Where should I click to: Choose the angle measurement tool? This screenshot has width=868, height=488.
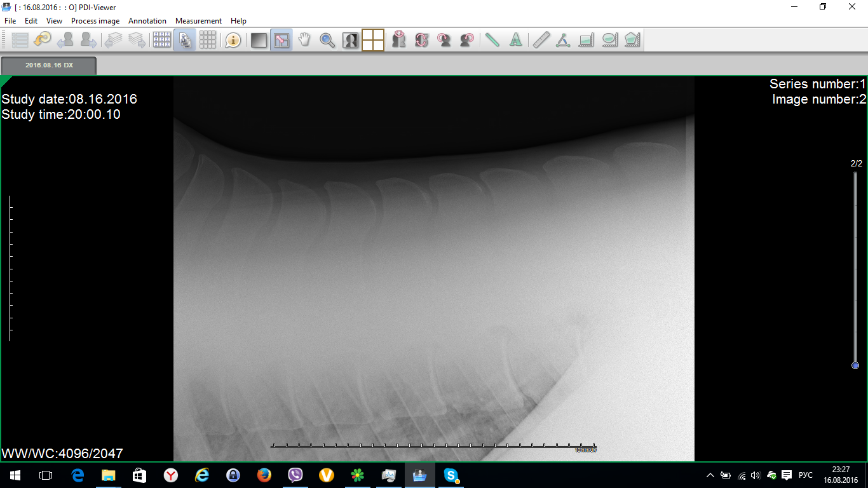(563, 41)
